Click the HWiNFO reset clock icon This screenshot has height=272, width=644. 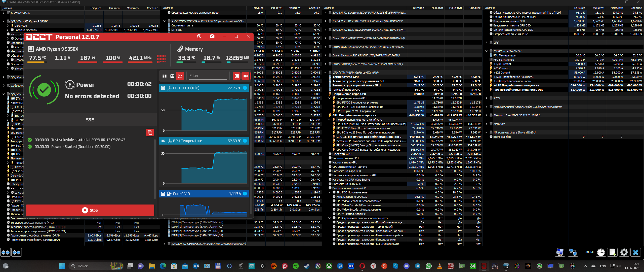(x=601, y=252)
